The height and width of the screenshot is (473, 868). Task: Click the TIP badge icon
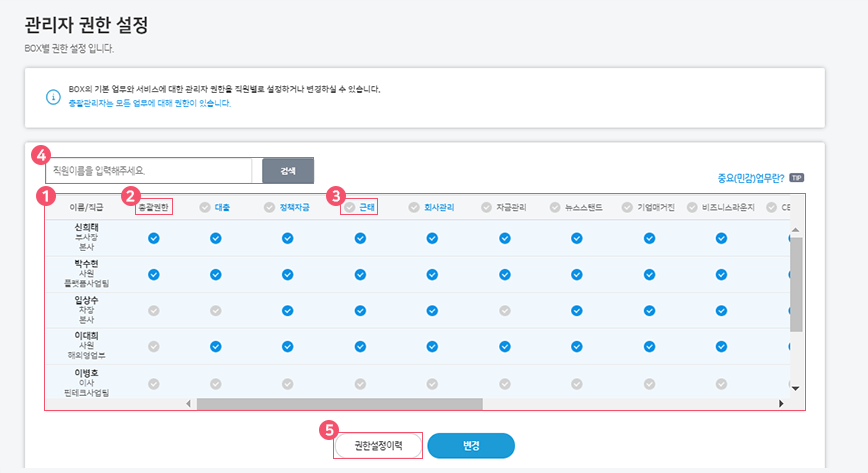tap(796, 177)
